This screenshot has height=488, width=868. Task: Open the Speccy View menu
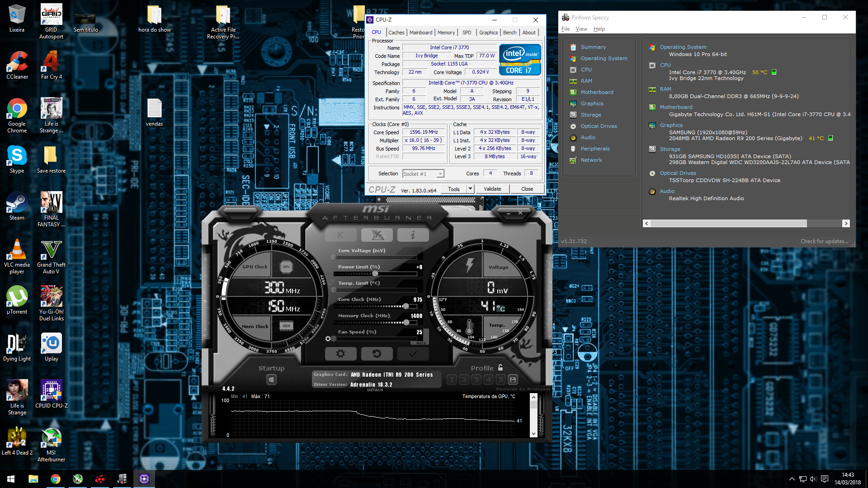[581, 29]
